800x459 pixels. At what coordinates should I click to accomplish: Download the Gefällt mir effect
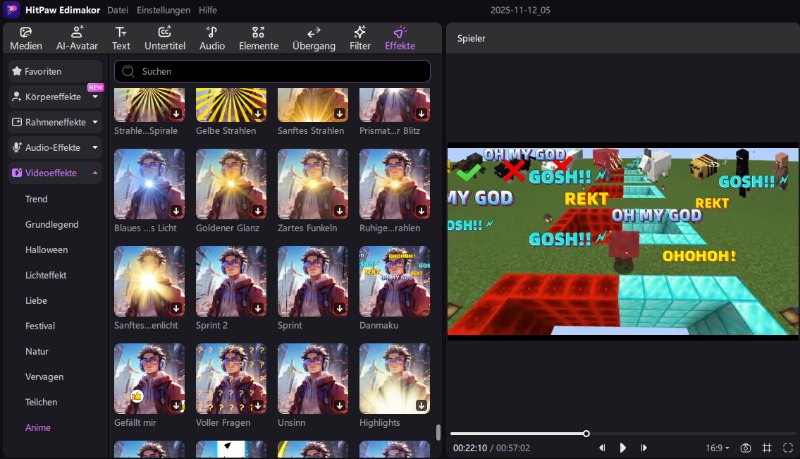176,405
